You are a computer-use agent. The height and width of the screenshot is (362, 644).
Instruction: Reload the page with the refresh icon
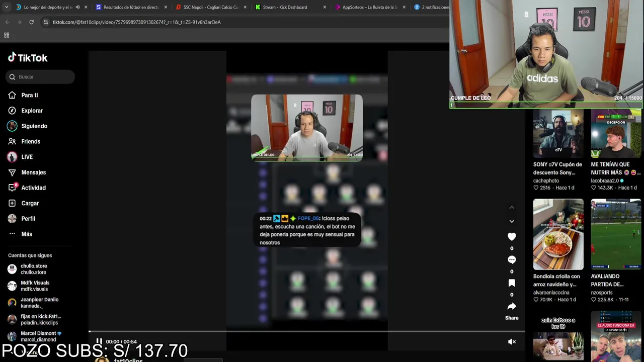pyautogui.click(x=31, y=22)
